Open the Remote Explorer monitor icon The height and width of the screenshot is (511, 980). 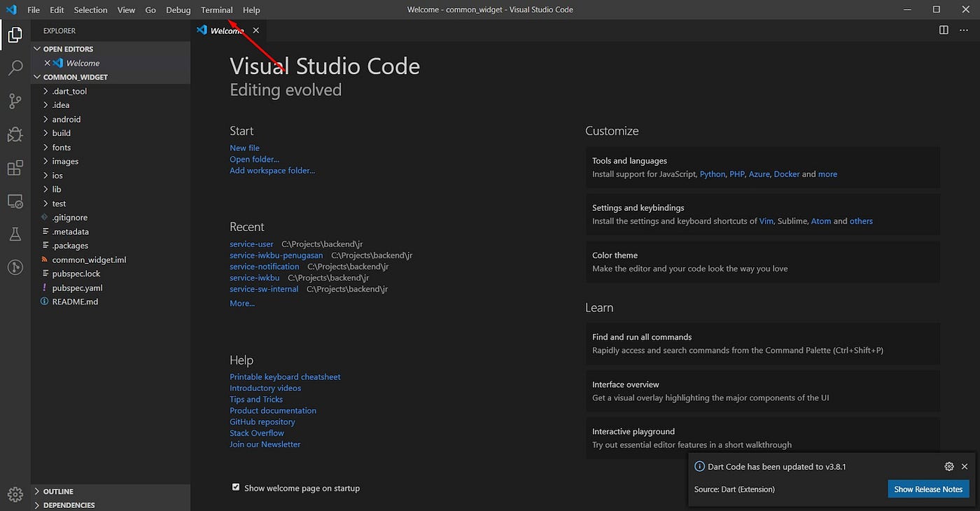click(x=15, y=202)
